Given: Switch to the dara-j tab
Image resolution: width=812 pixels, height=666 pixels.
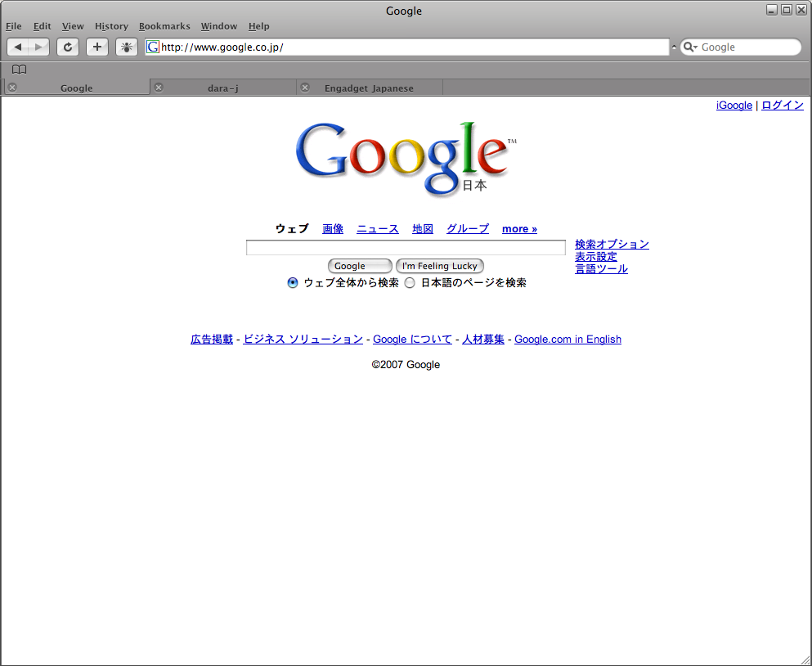Looking at the screenshot, I should click(223, 88).
